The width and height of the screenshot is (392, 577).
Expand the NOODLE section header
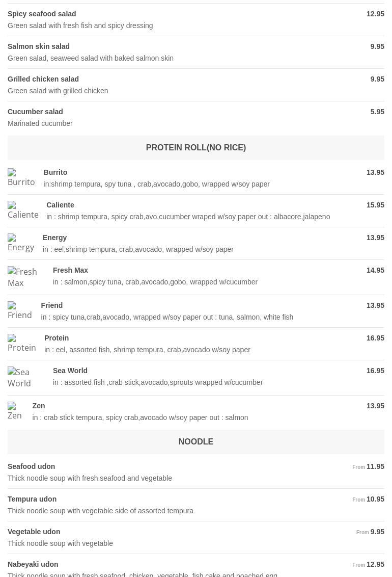[x=195, y=442]
